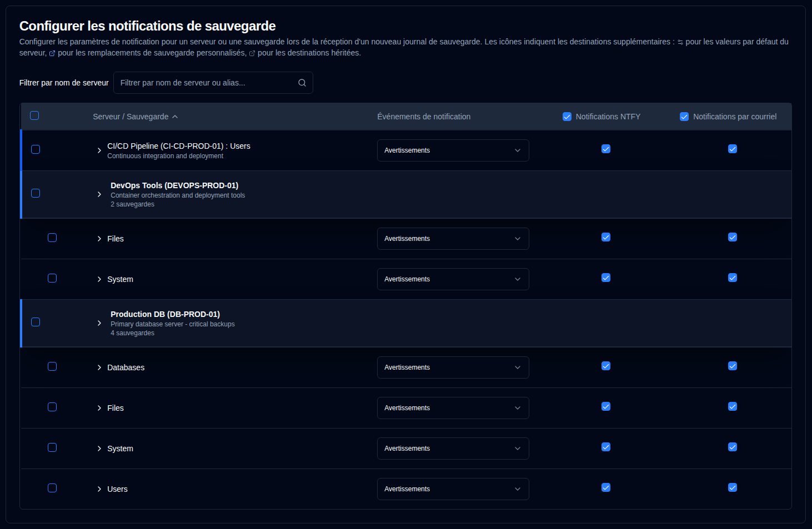Select the Databases backup row checkbox
The height and width of the screenshot is (529, 812).
pos(52,366)
